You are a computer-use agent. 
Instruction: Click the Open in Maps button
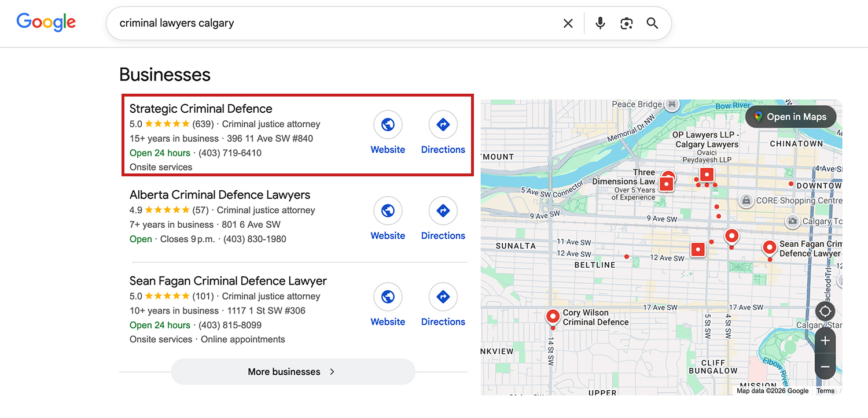click(x=790, y=116)
